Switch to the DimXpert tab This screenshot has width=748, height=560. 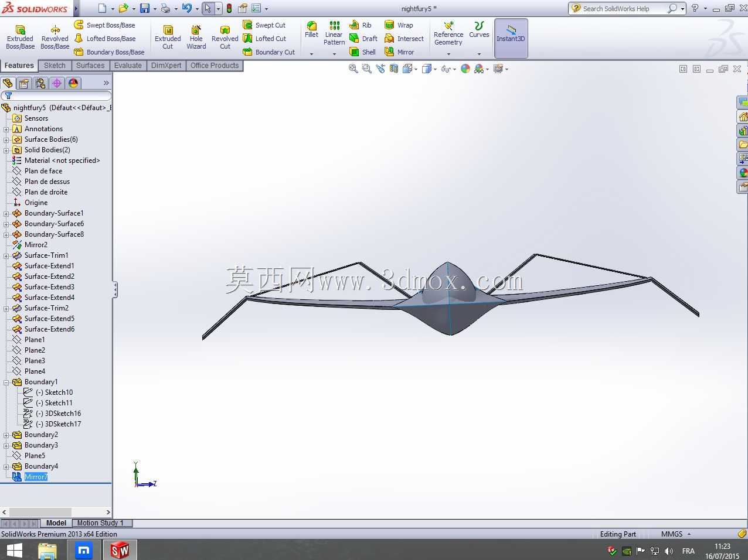166,66
